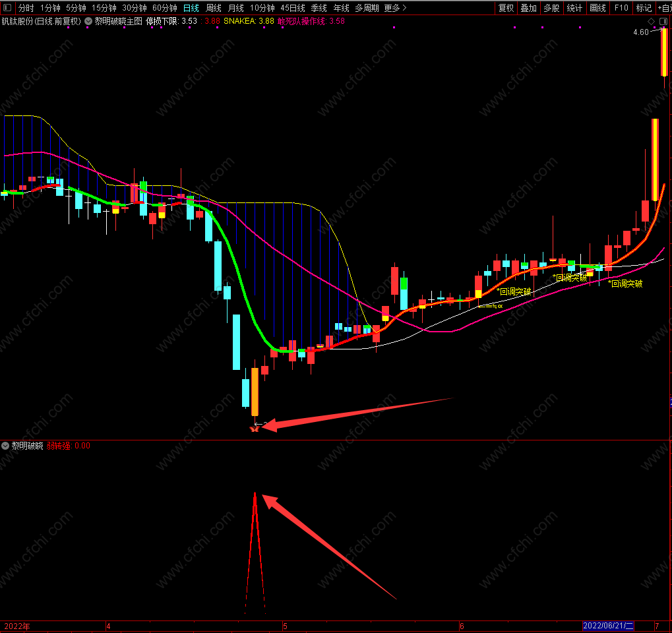Click the 敢死队操作线 3.58 indicator value
The height and width of the screenshot is (633, 672).
click(311, 21)
